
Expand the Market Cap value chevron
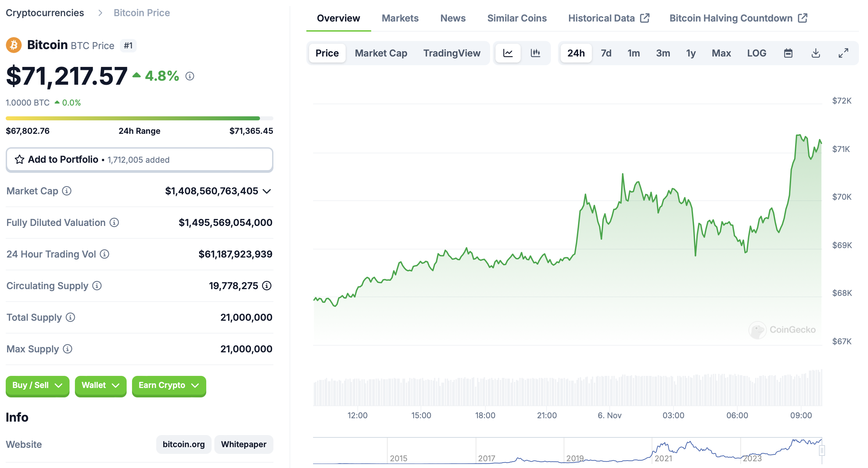267,191
